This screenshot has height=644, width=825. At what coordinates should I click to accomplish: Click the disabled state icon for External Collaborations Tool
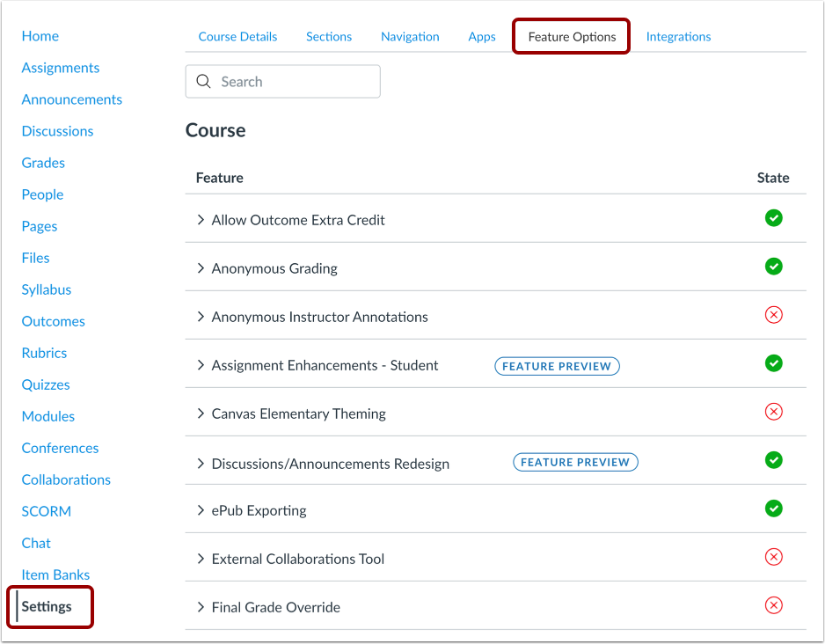tap(774, 557)
